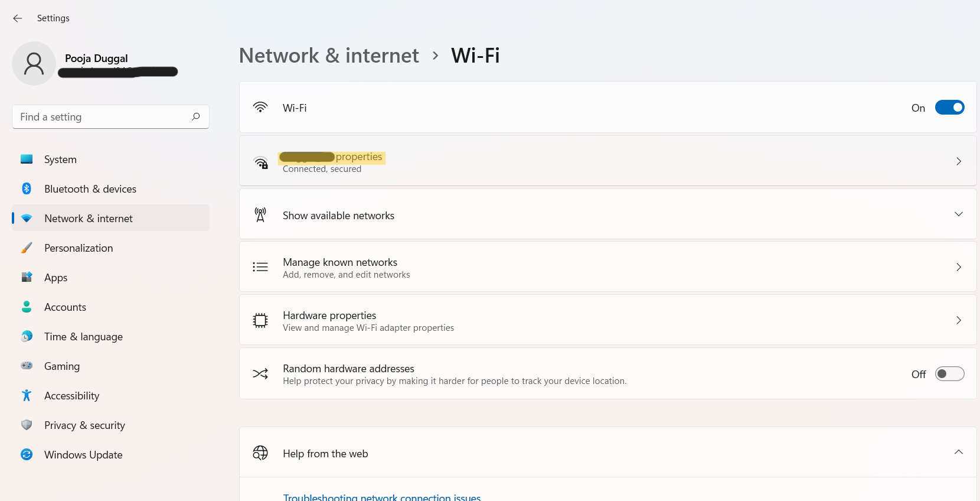This screenshot has height=501, width=980.
Task: Click the back arrow in Settings
Action: [x=18, y=18]
